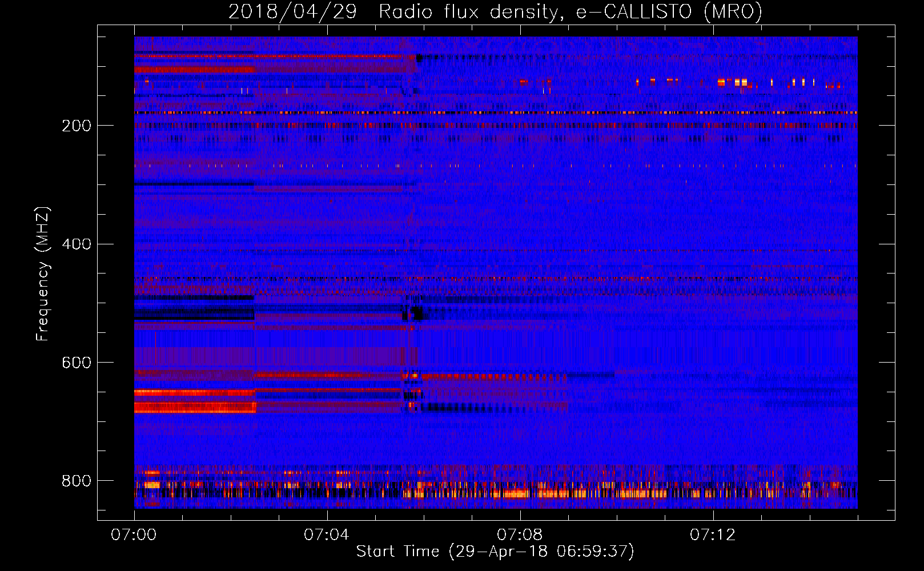This screenshot has height=571, width=924.
Task: Click the 800 frequency tick label
Action: [x=77, y=481]
